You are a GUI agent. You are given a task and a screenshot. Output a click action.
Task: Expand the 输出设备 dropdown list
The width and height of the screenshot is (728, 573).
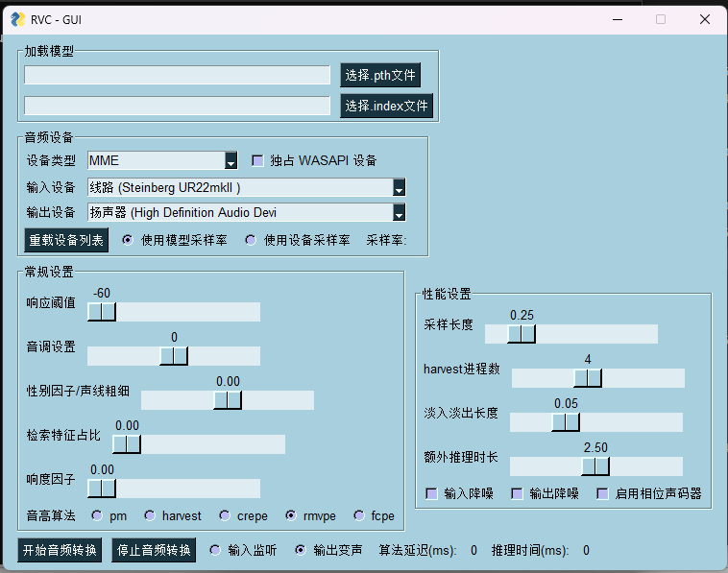[399, 213]
